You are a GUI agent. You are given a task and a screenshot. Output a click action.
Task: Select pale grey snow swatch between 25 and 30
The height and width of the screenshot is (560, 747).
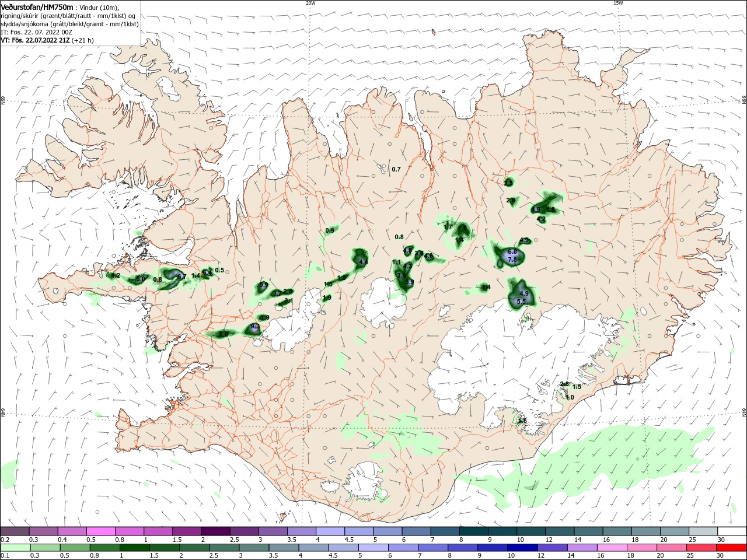click(x=703, y=531)
